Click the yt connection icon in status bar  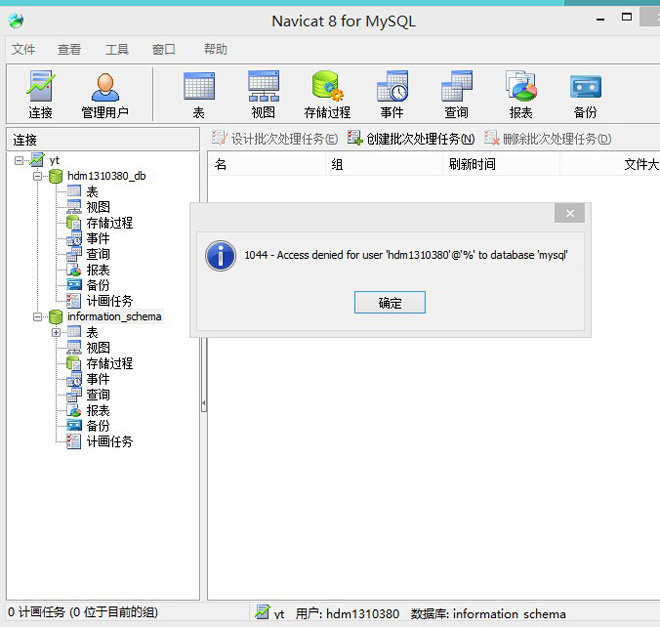click(262, 612)
